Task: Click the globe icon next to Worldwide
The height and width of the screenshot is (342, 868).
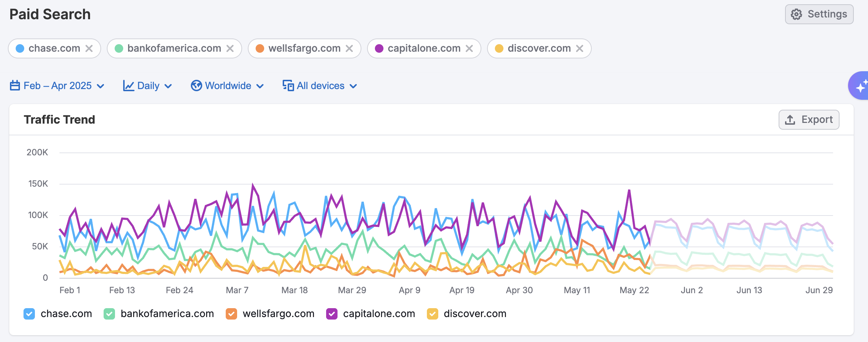Action: coord(196,86)
